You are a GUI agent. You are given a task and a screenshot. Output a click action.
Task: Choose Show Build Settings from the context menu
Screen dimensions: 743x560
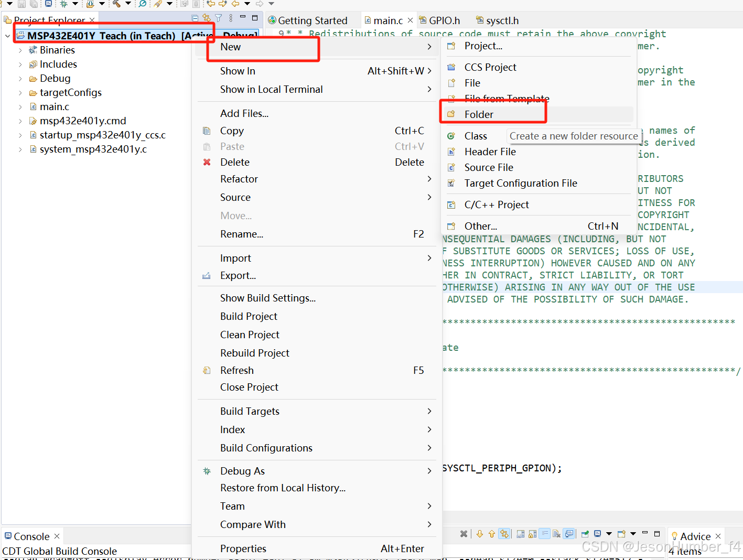pyautogui.click(x=268, y=298)
